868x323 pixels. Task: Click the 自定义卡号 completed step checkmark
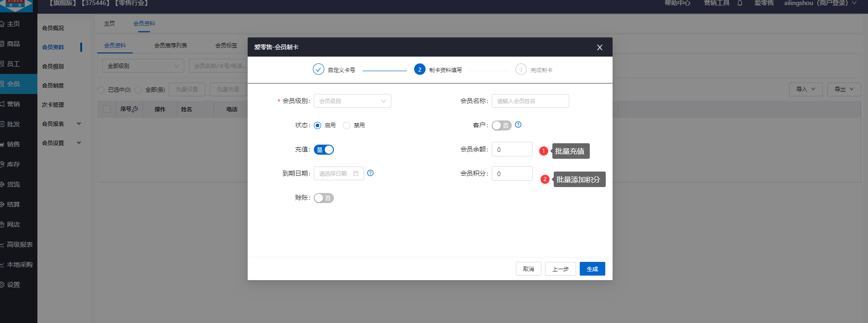pos(318,69)
